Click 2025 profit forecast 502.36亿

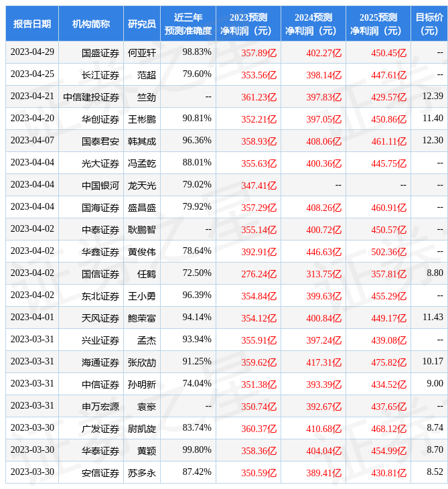point(389,252)
